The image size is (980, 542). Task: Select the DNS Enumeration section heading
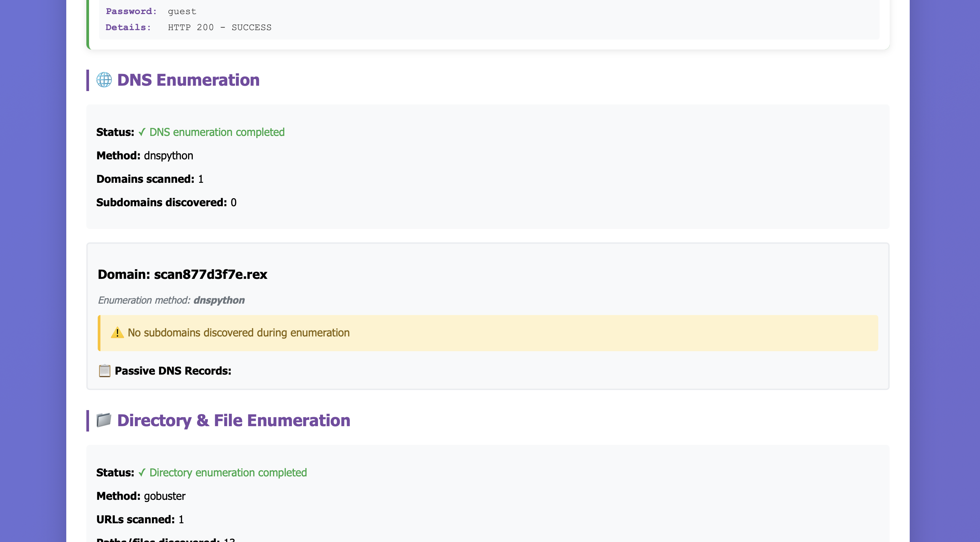tap(188, 80)
